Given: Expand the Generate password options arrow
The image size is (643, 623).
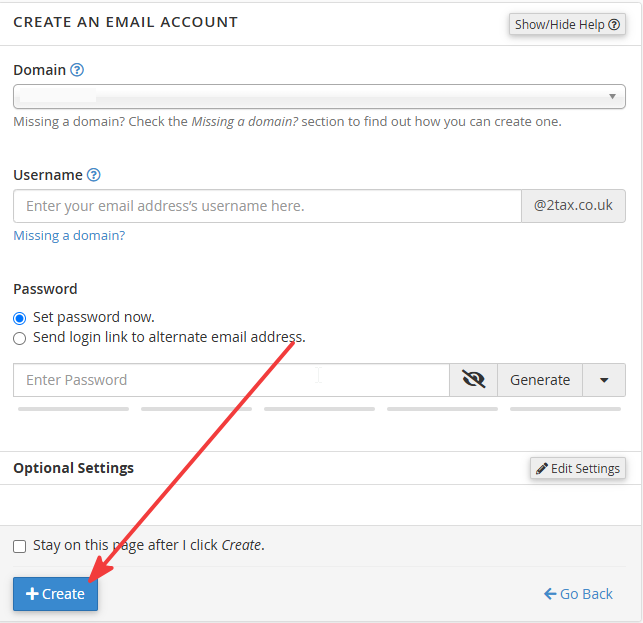Looking at the screenshot, I should (604, 380).
